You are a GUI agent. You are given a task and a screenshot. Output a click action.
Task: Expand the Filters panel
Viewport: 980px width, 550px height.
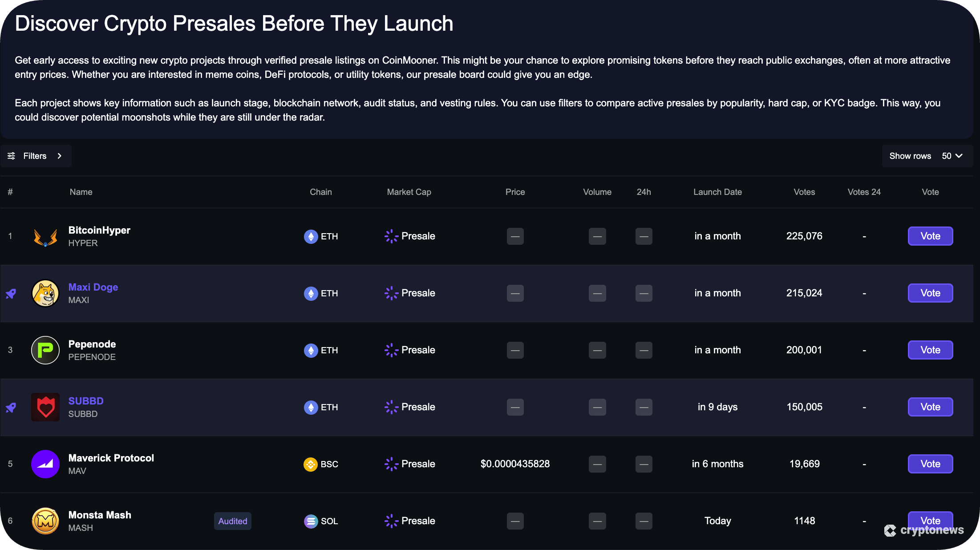[x=35, y=156]
